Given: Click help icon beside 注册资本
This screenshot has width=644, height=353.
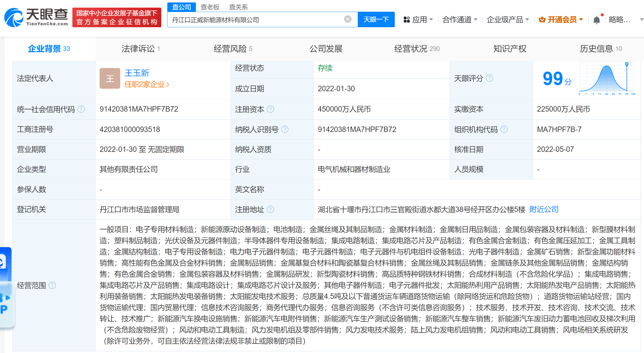Looking at the screenshot, I should [x=270, y=109].
